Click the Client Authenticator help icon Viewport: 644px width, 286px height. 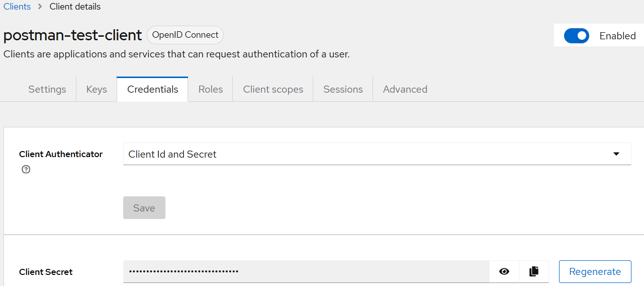[26, 170]
